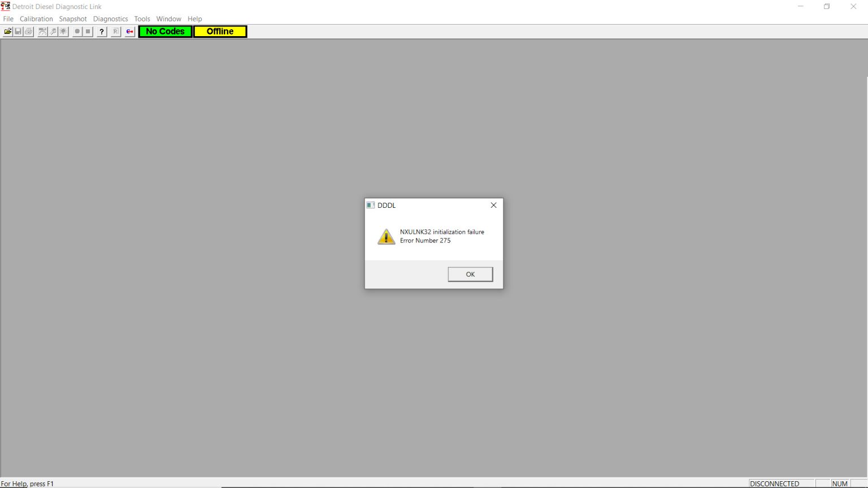Click the yellow Offline status indicator
The height and width of the screenshot is (488, 868).
click(x=220, y=32)
